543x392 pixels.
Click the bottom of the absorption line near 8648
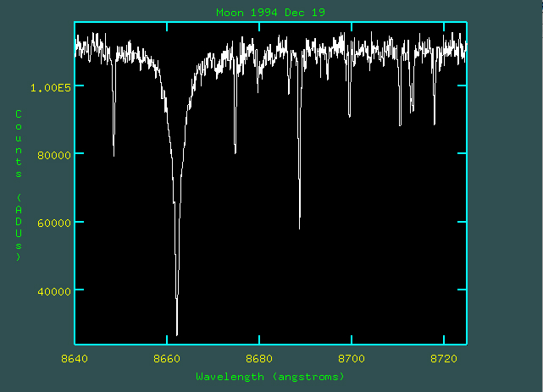pyautogui.click(x=114, y=155)
